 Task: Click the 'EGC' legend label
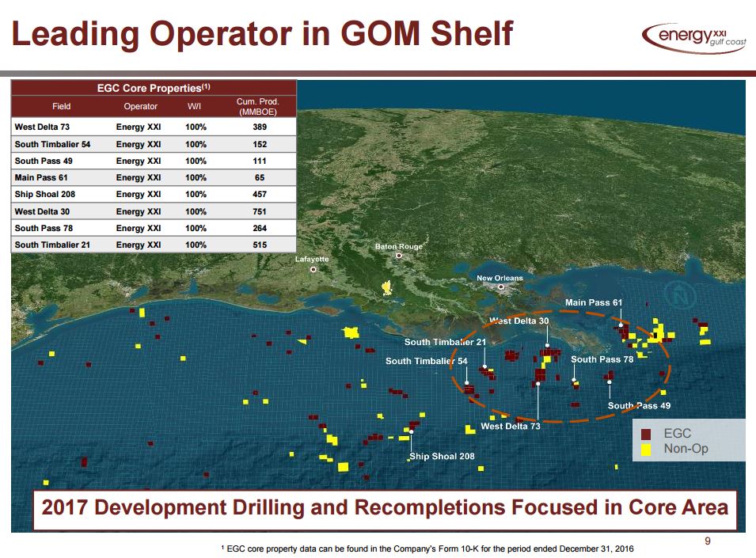678,434
